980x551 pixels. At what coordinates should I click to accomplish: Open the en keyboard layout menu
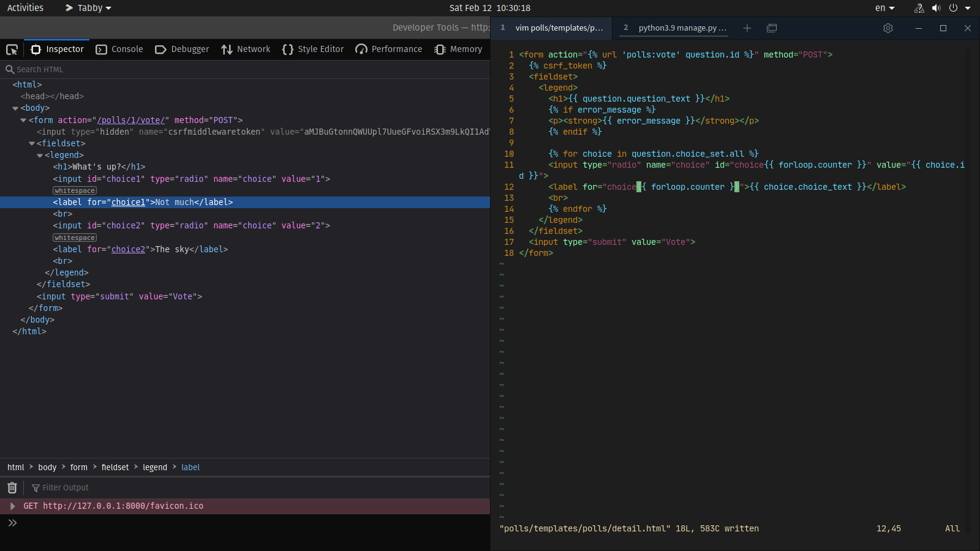point(885,8)
